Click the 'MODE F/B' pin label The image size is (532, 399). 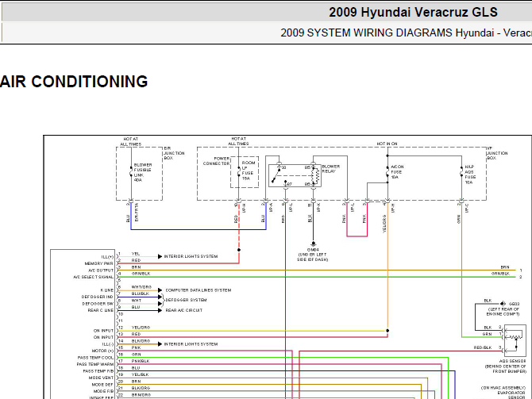(x=103, y=391)
